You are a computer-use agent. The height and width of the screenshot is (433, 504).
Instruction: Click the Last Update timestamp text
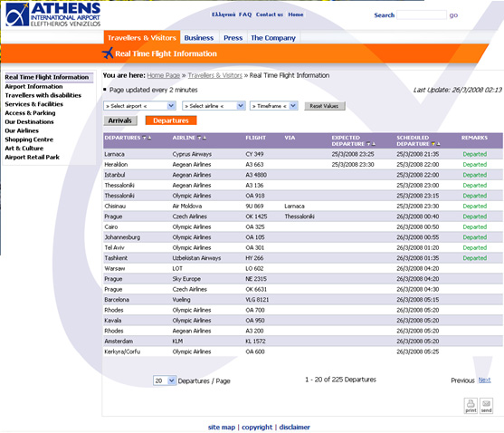[x=458, y=90]
